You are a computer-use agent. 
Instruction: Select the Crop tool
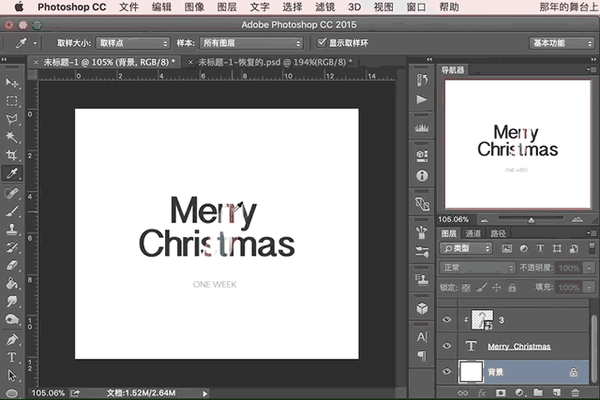[12, 155]
